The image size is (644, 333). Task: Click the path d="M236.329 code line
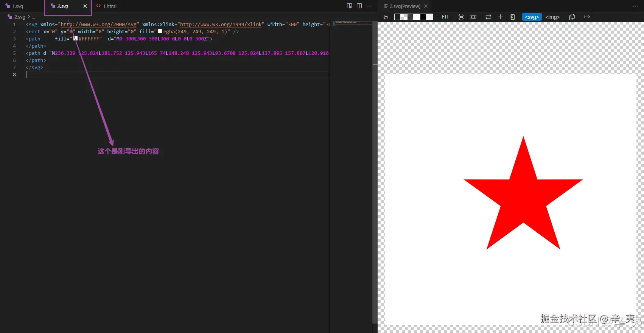tap(177, 53)
